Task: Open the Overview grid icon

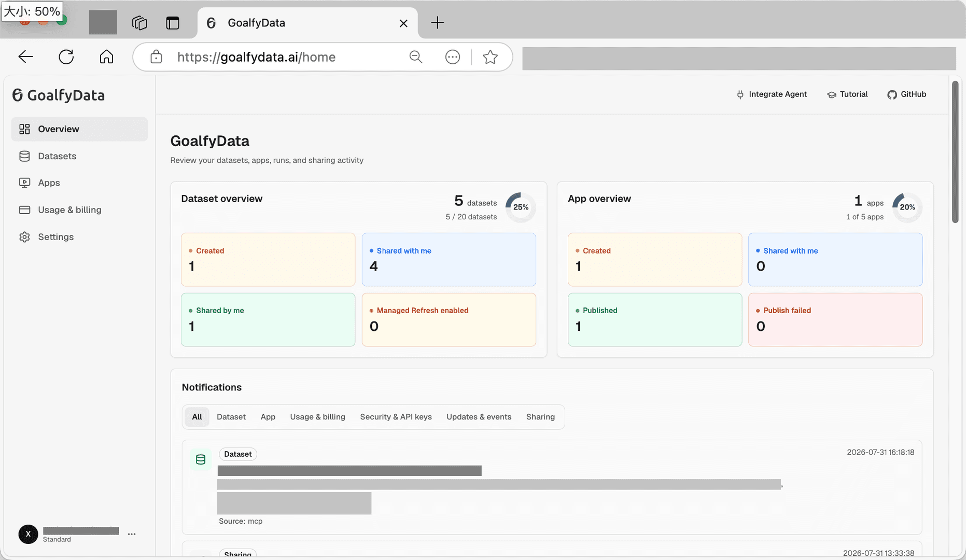Action: (24, 129)
